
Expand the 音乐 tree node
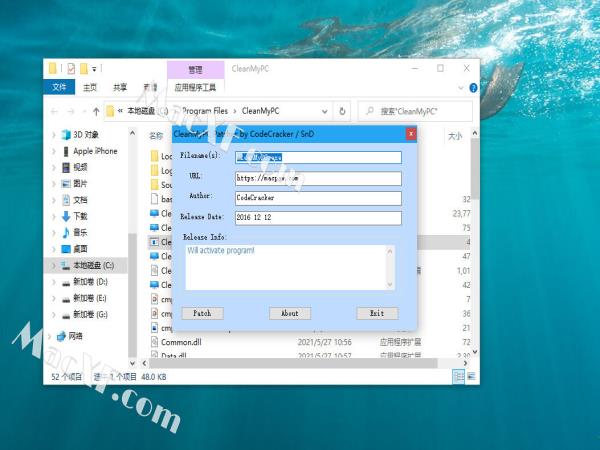(54, 233)
